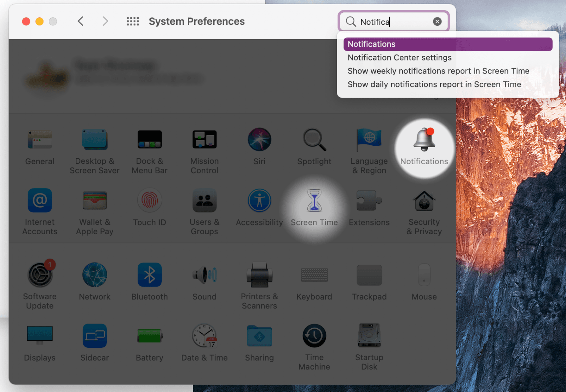Open Sidecar preferences
Image resolution: width=566 pixels, height=392 pixels.
tap(94, 336)
